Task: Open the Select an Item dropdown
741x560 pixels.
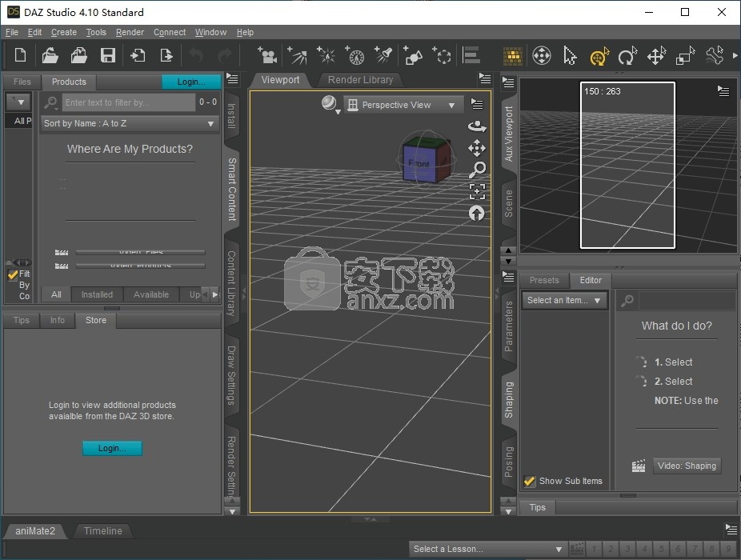Action: tap(564, 300)
